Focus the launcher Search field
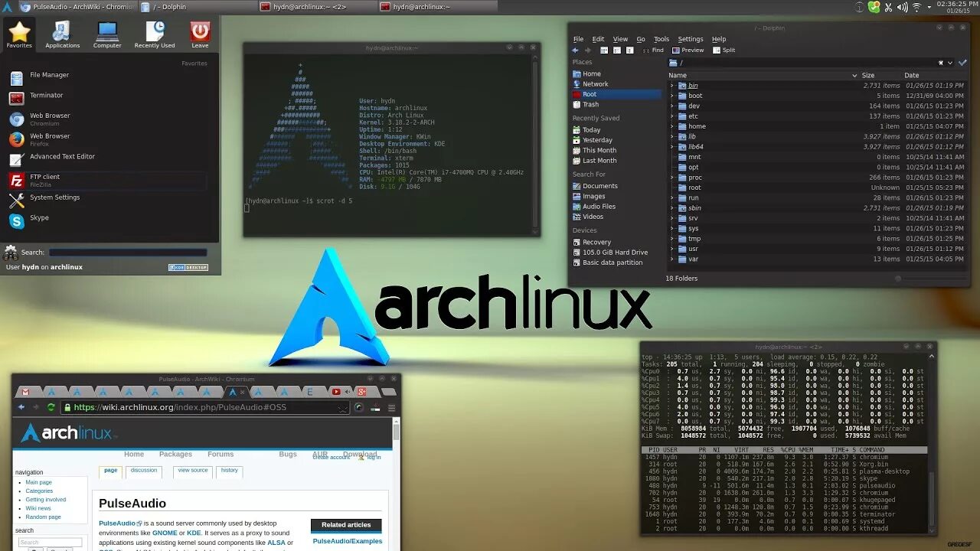Screen dimensions: 980x551 point(128,253)
